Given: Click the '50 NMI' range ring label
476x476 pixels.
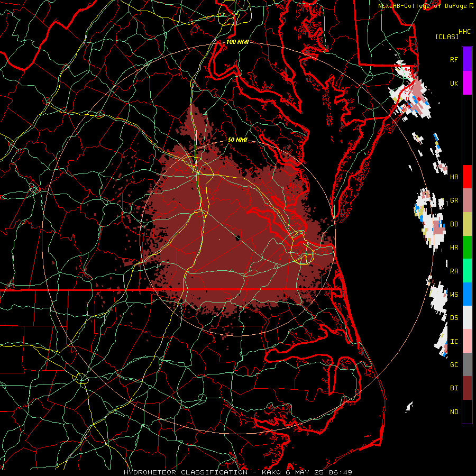Looking at the screenshot, I should (x=237, y=140).
